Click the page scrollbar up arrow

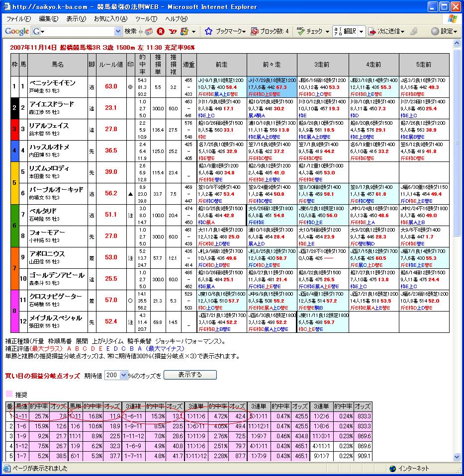457,43
